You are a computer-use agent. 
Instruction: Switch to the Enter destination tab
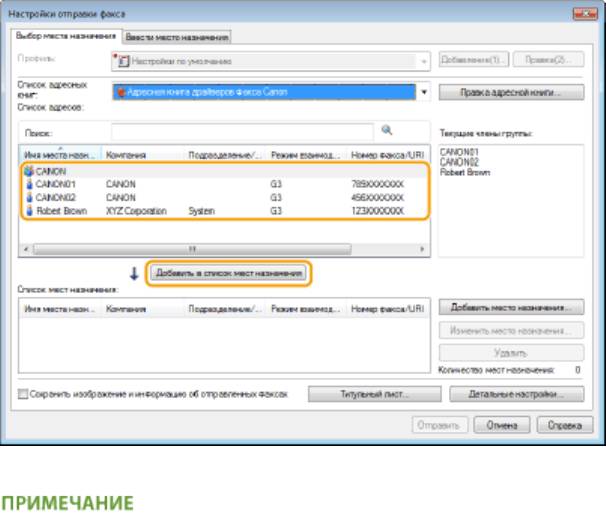[x=177, y=37]
